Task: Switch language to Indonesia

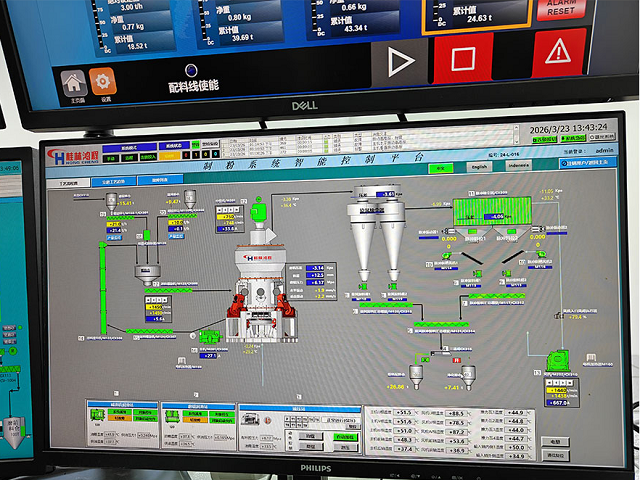Action: coord(518,167)
